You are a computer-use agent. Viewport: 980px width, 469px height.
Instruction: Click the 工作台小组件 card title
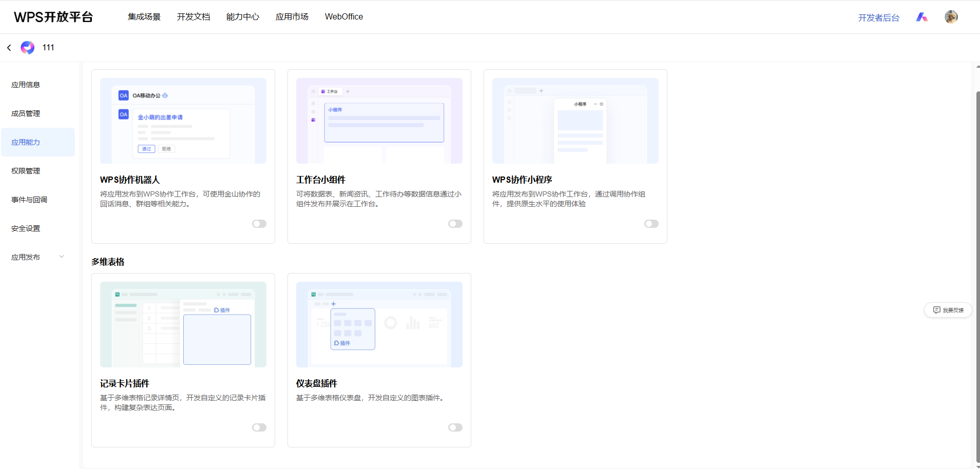[x=321, y=180]
